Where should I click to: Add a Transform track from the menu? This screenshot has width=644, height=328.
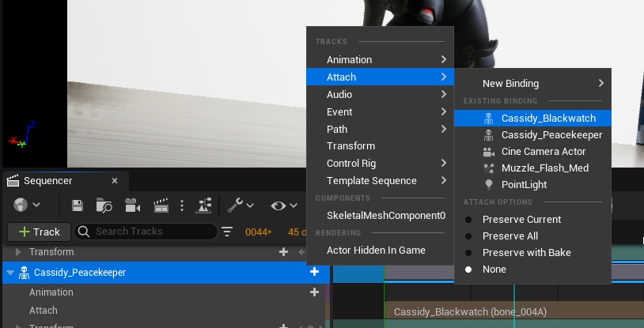pos(380,146)
